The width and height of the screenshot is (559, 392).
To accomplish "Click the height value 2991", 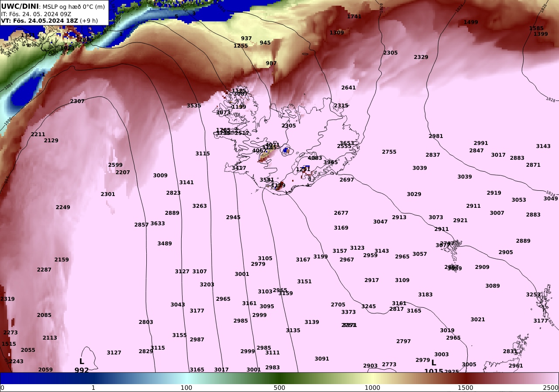I will point(481,143).
